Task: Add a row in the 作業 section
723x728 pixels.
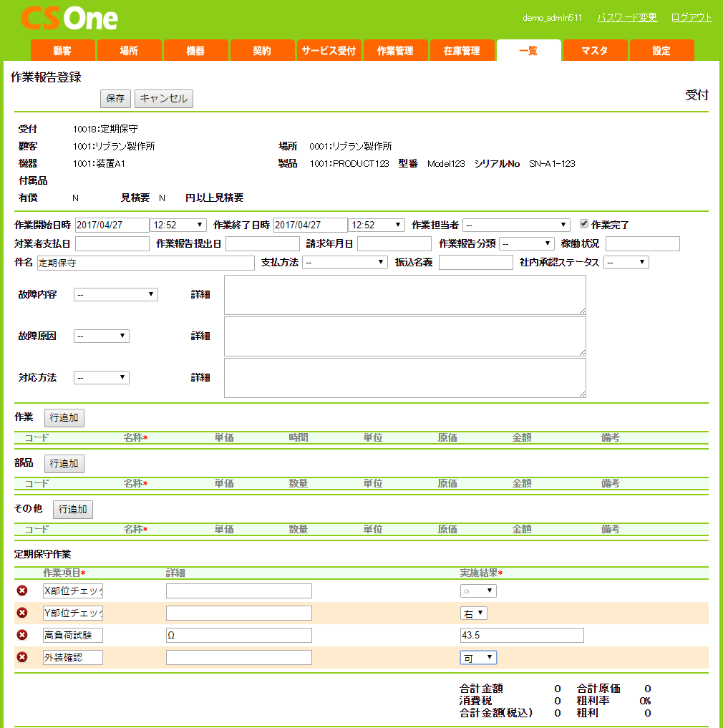Action: [64, 417]
